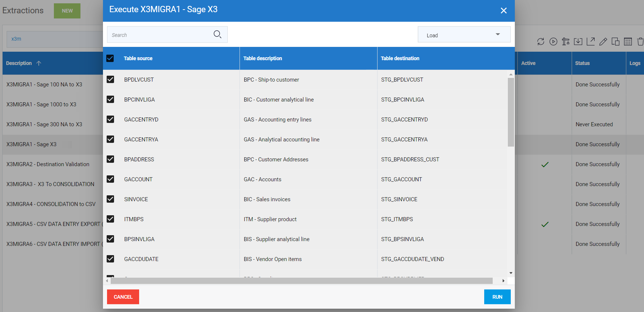Click the pencil edit icon

pos(603,42)
